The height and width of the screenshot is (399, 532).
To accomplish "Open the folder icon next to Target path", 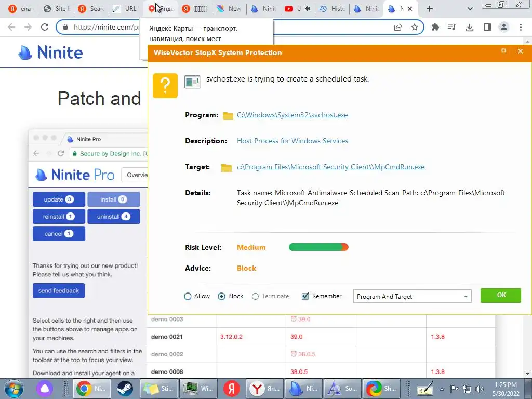I will coord(227,168).
